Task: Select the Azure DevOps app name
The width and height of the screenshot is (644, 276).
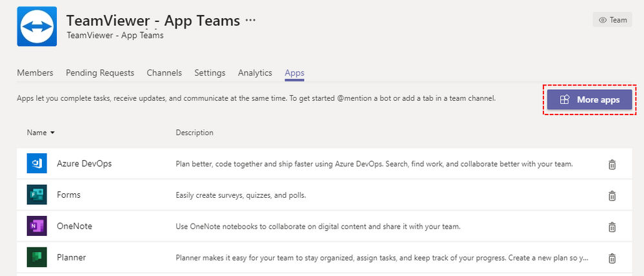Action: pyautogui.click(x=84, y=164)
